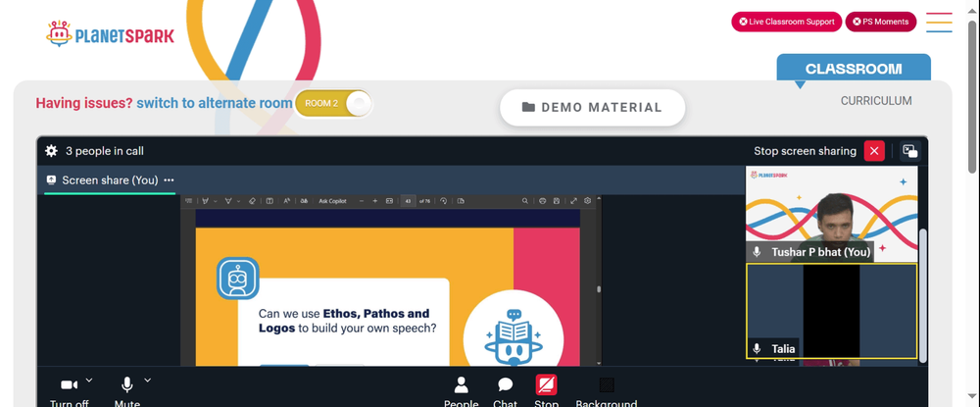Screen dimensions: 980x407
Task: Stop sharing with red Stop icon
Action: [x=546, y=384]
